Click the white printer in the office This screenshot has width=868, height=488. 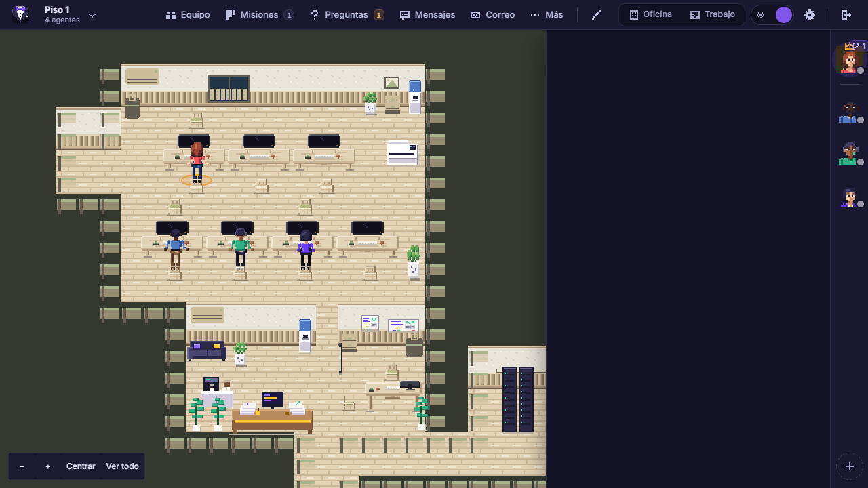pyautogui.click(x=403, y=152)
